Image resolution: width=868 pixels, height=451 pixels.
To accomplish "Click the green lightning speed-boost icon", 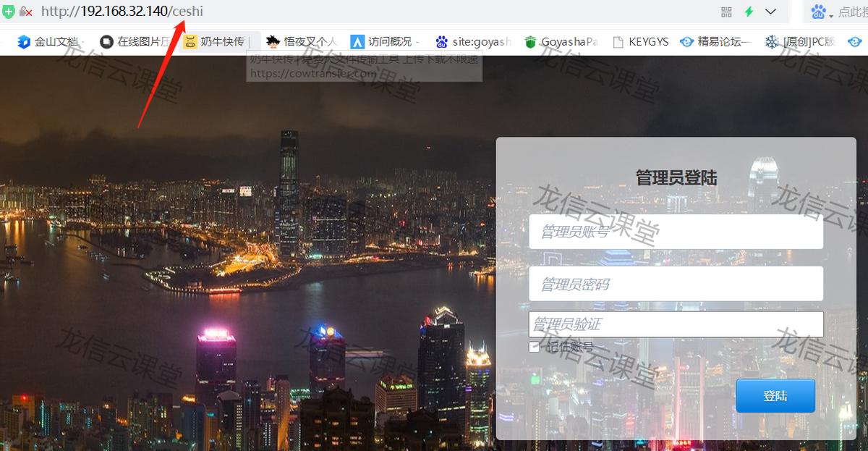I will point(749,12).
